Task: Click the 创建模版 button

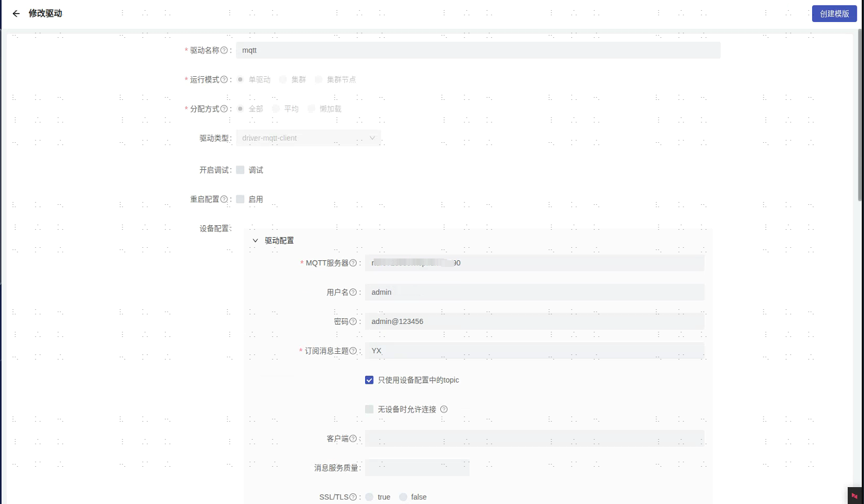Action: pyautogui.click(x=834, y=14)
